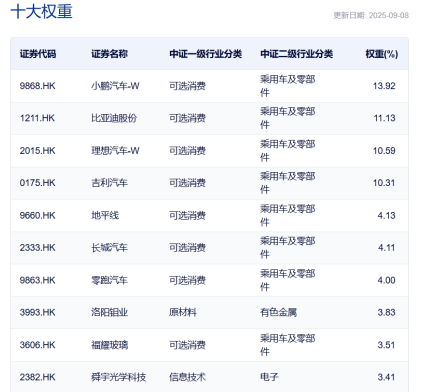
Task: Click the 证券名称 column header
Action: pyautogui.click(x=110, y=54)
